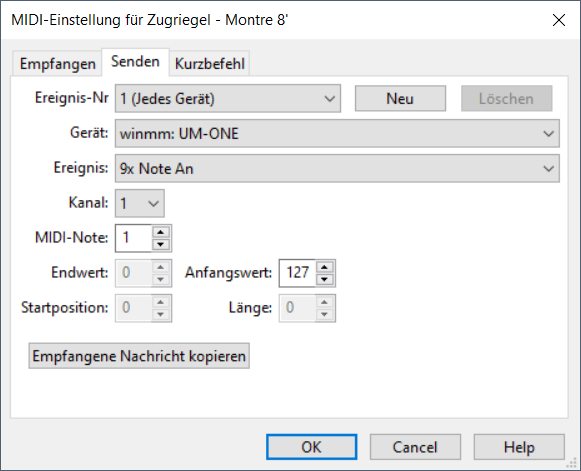Click the resize grip in dialog corner
581x471 pixels.
pyautogui.click(x=572, y=463)
